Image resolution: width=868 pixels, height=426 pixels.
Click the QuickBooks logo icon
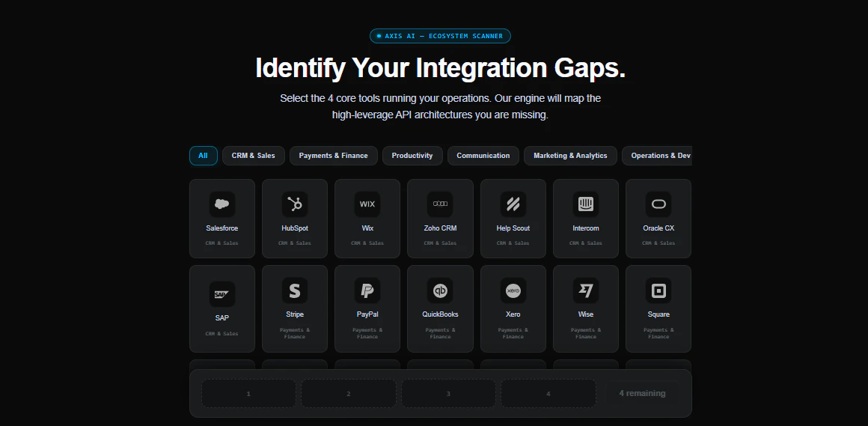point(440,290)
